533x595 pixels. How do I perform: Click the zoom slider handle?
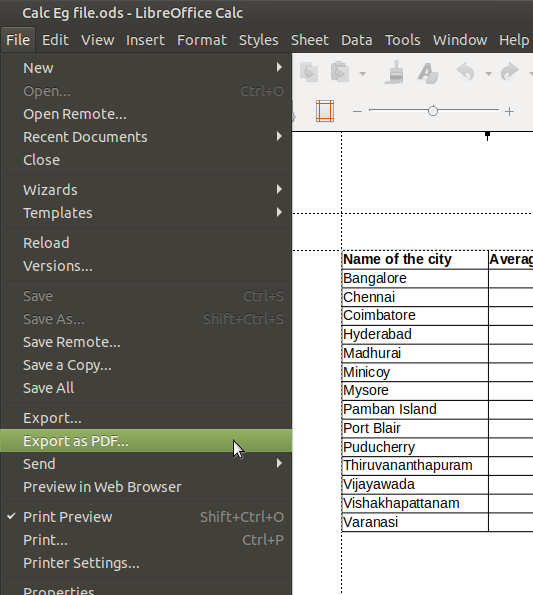(x=433, y=111)
